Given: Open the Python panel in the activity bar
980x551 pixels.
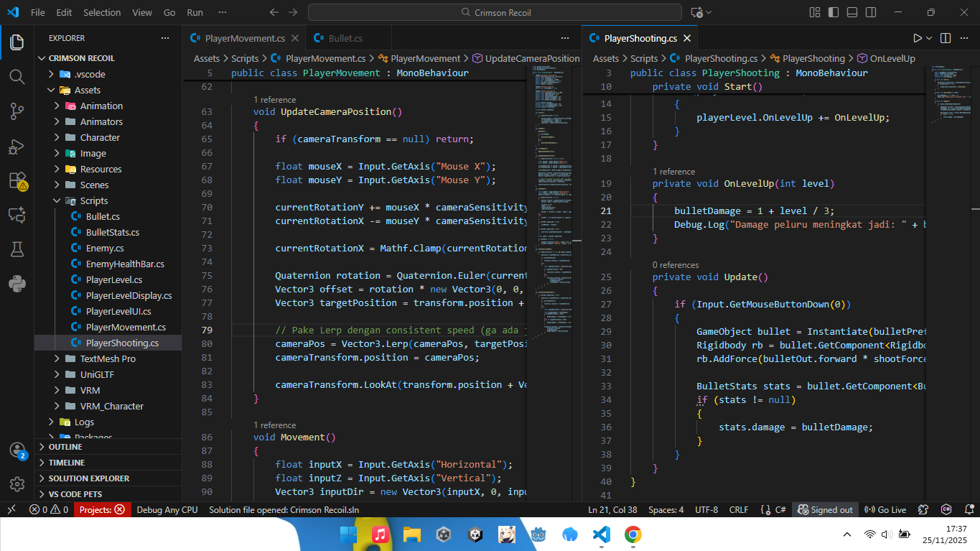Looking at the screenshot, I should click(17, 283).
